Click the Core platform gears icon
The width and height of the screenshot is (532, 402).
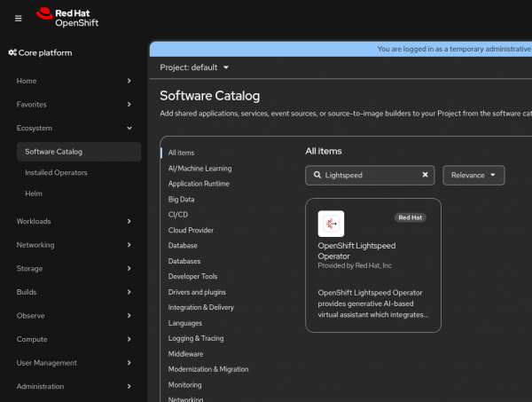point(12,52)
